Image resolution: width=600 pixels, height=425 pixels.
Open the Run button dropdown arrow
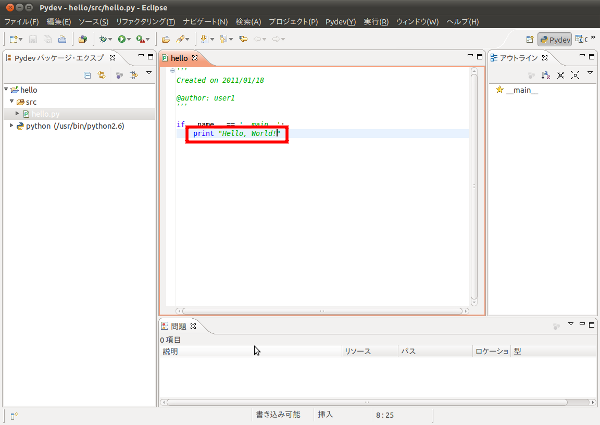[129, 39]
